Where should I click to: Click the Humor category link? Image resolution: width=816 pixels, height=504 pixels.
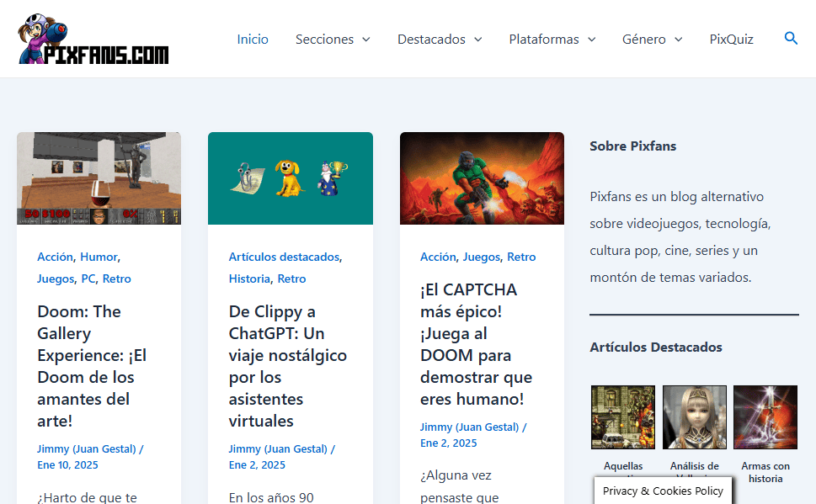[x=99, y=257]
